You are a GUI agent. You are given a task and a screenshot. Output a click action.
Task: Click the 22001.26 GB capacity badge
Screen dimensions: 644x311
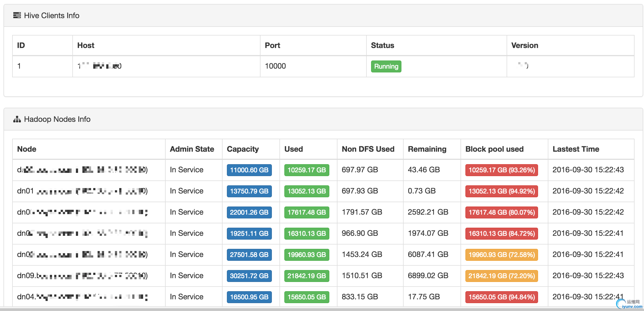click(x=249, y=212)
